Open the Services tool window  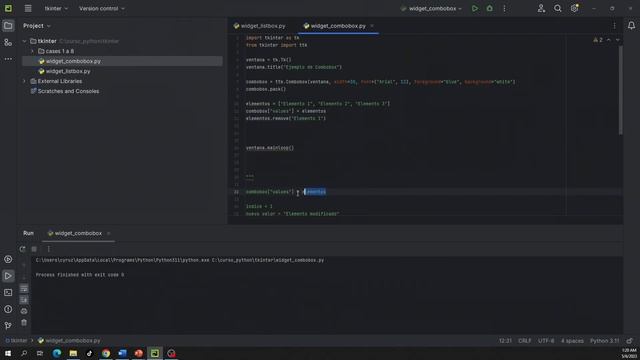(8, 259)
